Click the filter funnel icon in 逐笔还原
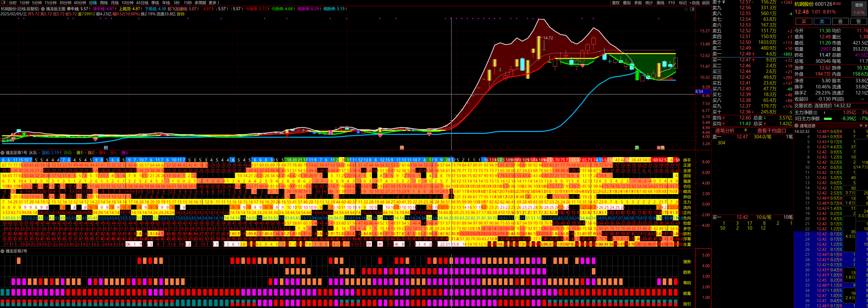 pos(861,126)
